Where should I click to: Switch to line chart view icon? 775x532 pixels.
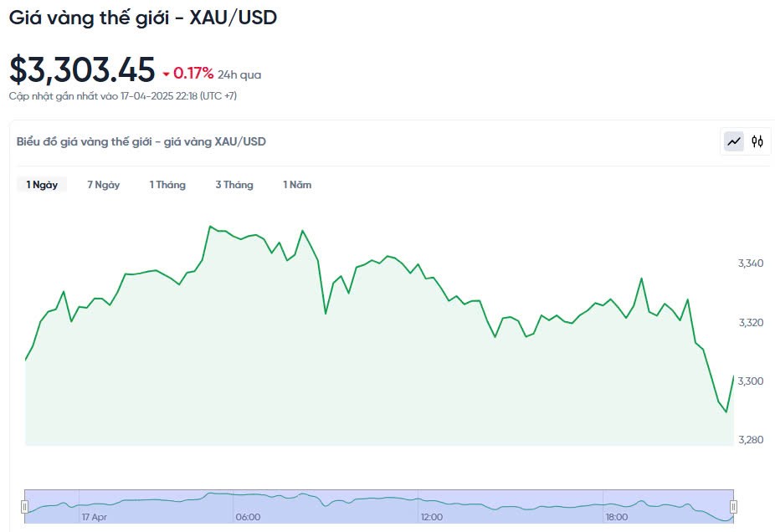tap(734, 141)
